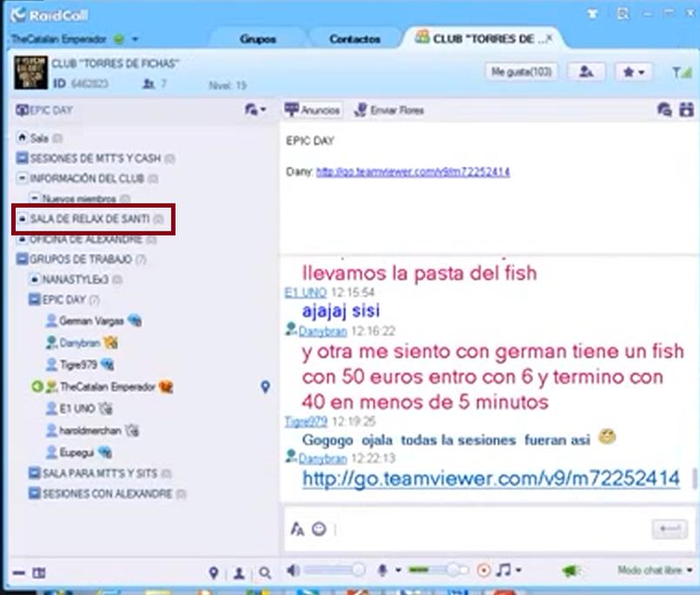
Task: Mute the microphone icon
Action: tap(382, 571)
